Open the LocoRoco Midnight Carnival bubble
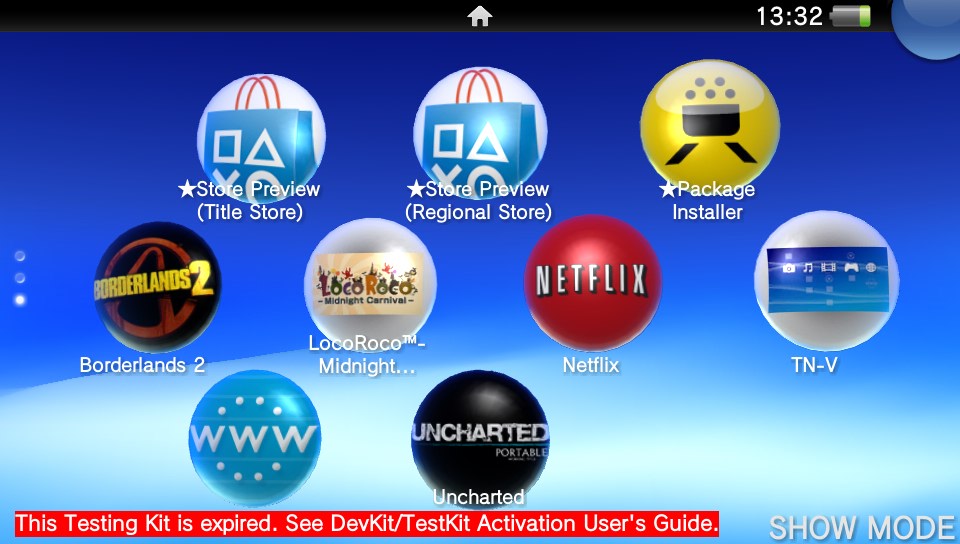Image resolution: width=960 pixels, height=544 pixels. (x=370, y=285)
